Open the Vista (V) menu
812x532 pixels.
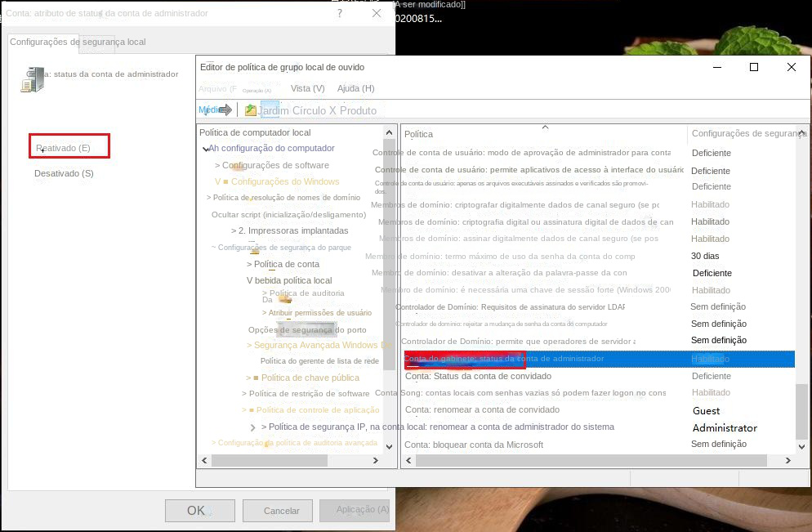(x=307, y=88)
